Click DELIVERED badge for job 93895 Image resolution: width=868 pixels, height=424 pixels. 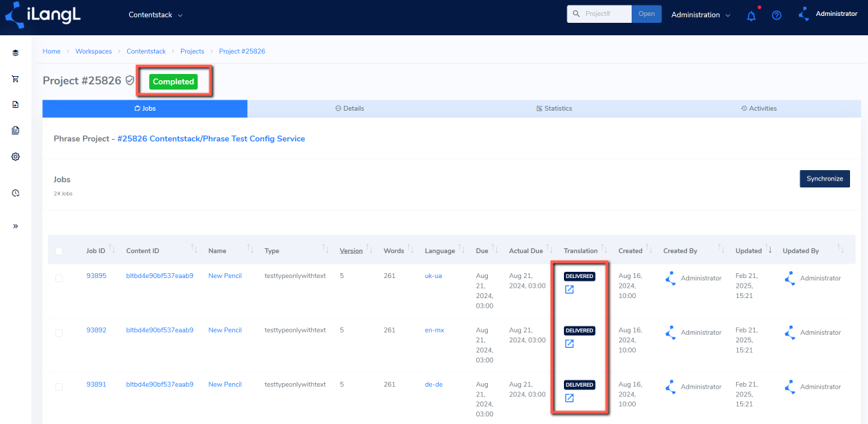click(579, 276)
